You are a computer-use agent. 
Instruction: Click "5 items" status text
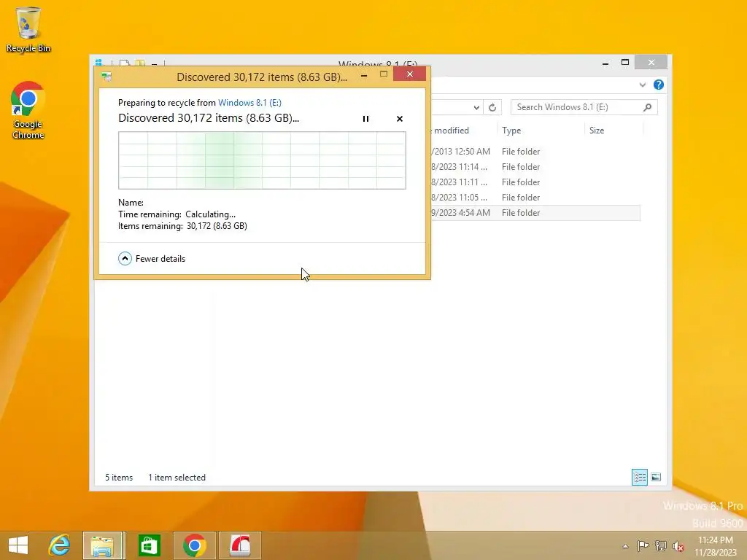[x=119, y=477]
